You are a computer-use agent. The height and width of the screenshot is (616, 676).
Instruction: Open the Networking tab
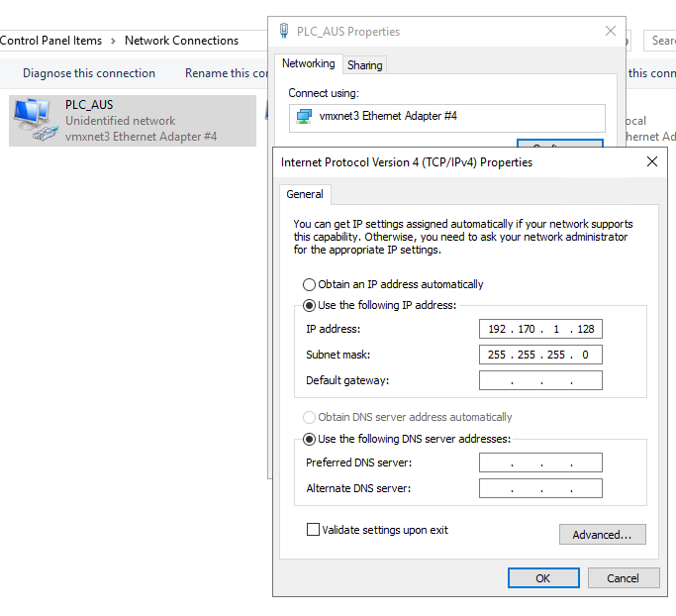coord(308,63)
